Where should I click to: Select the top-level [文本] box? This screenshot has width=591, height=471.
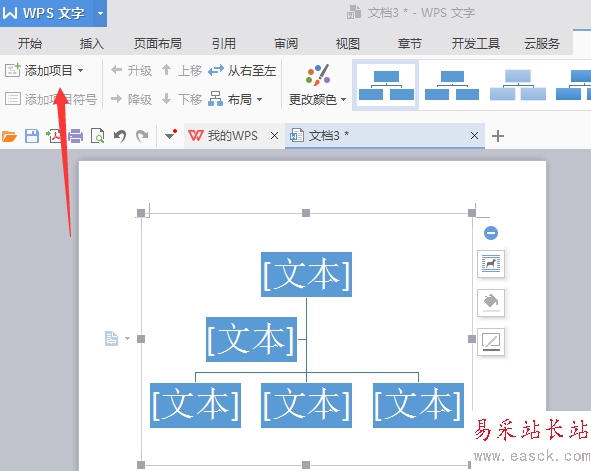[306, 274]
